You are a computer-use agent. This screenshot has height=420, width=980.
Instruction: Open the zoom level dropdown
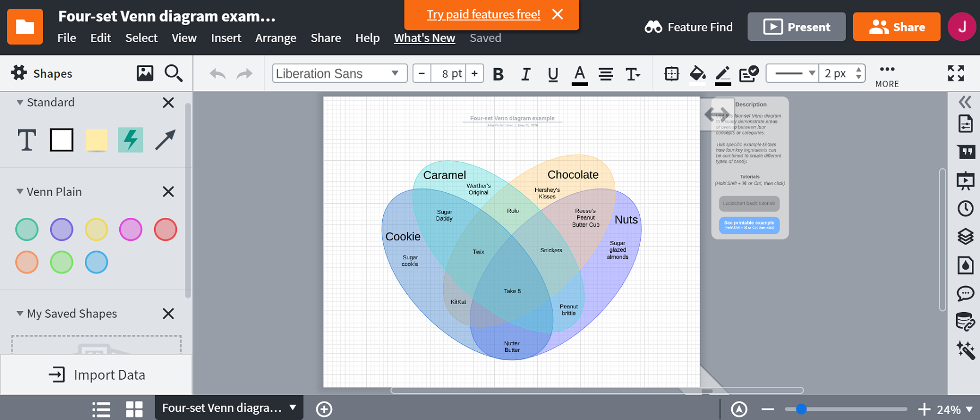(x=954, y=409)
